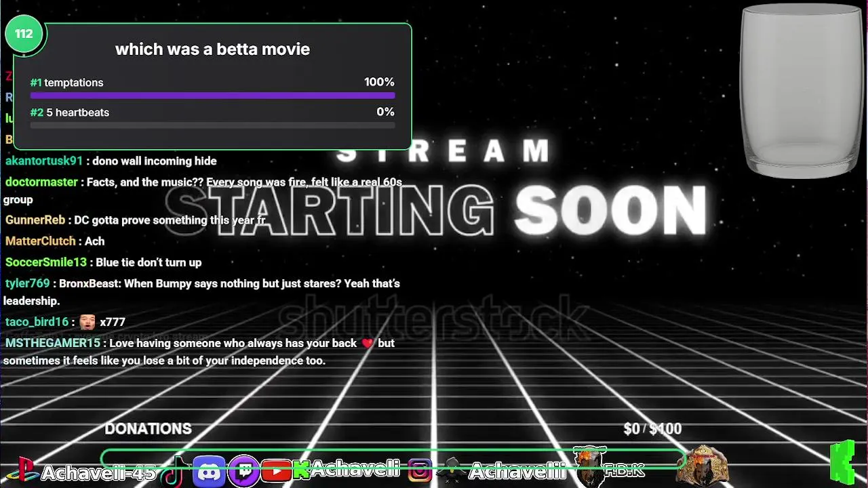
Task: Click the STREAM heading text
Action: pos(443,152)
